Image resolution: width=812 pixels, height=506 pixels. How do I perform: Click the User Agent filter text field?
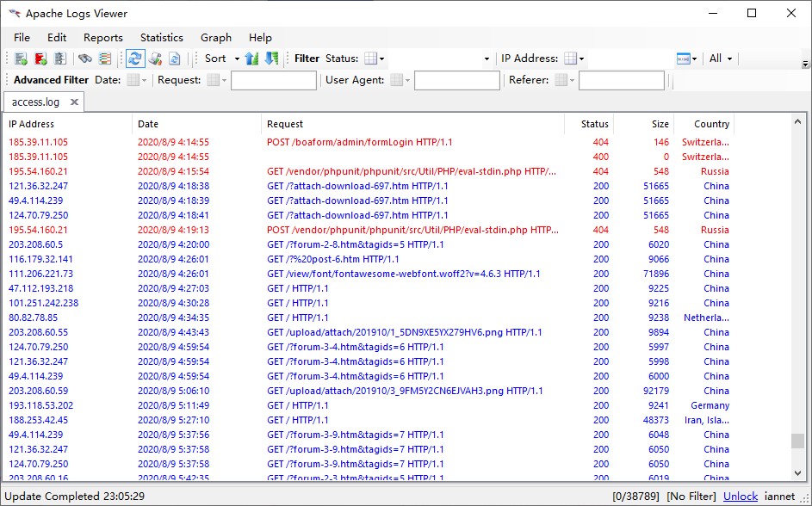pyautogui.click(x=456, y=80)
